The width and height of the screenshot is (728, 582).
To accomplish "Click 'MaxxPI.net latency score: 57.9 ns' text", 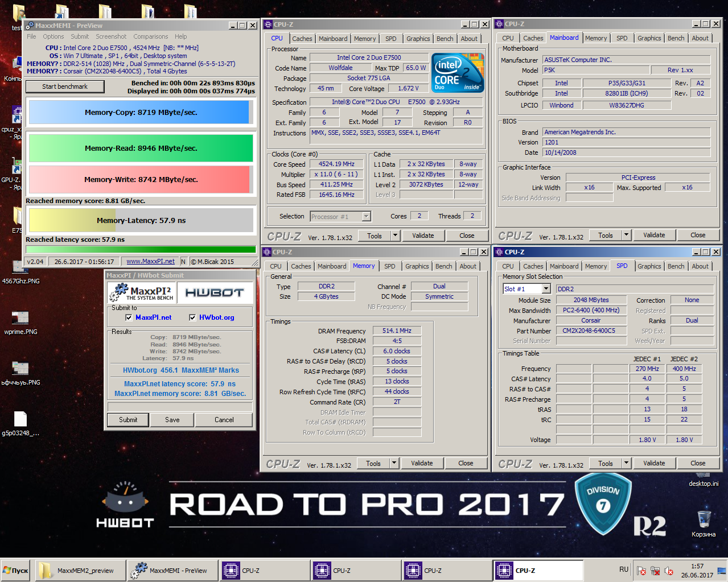I will (x=180, y=383).
